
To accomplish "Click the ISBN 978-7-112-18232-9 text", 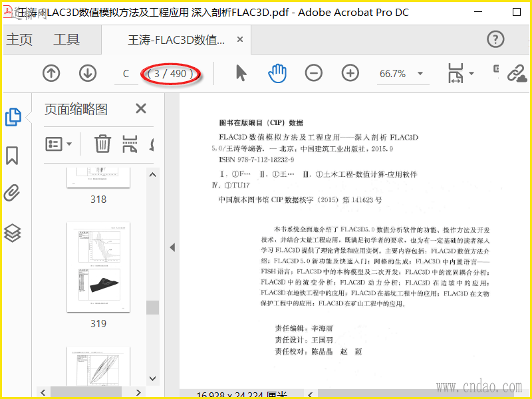I will pos(257,160).
